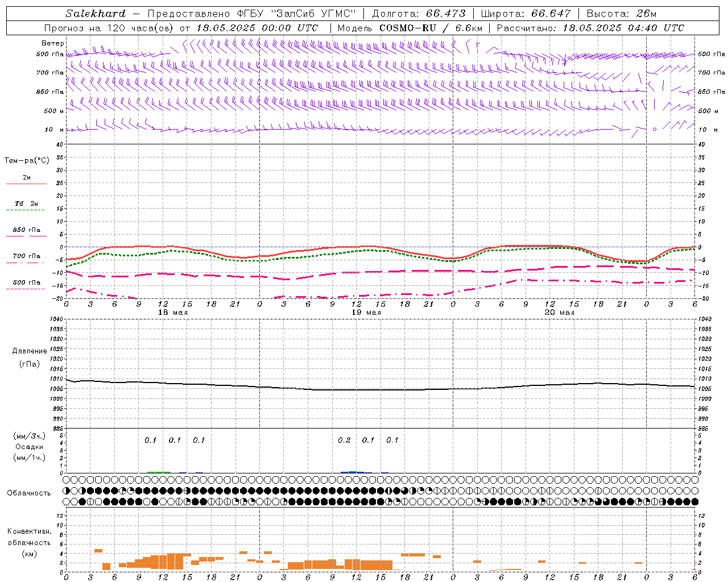Click the '(мм/3ч.)' precipitation unit label
Screen dimensions: 728x582
[30, 436]
